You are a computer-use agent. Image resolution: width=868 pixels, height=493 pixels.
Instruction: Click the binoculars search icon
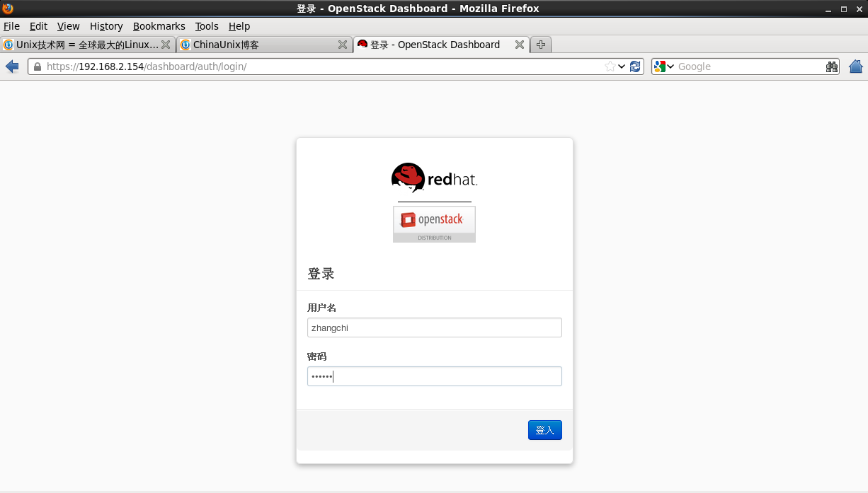click(831, 66)
